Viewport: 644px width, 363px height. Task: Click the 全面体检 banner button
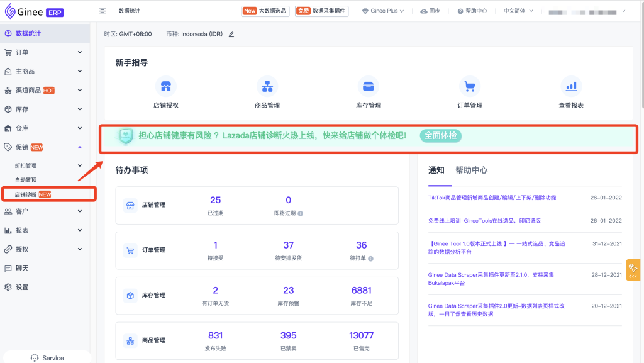pyautogui.click(x=440, y=136)
